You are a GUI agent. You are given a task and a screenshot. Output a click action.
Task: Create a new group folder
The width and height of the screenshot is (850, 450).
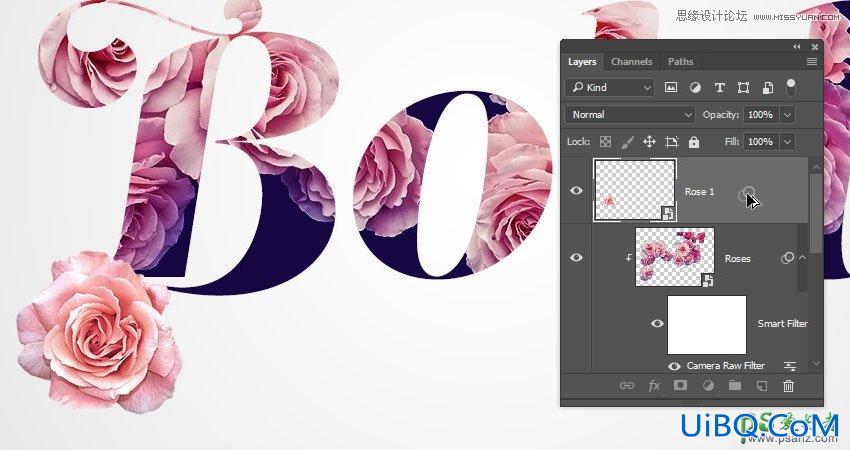[x=735, y=385]
